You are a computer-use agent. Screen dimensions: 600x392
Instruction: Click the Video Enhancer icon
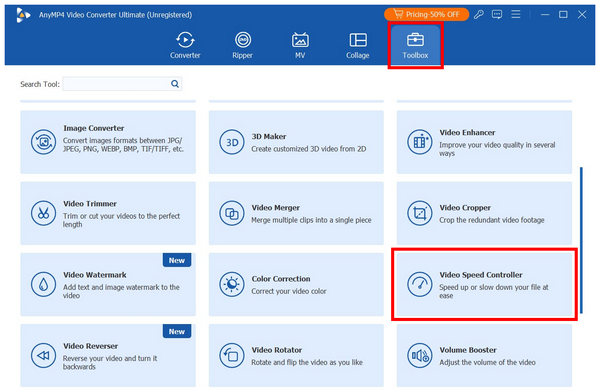(x=419, y=142)
